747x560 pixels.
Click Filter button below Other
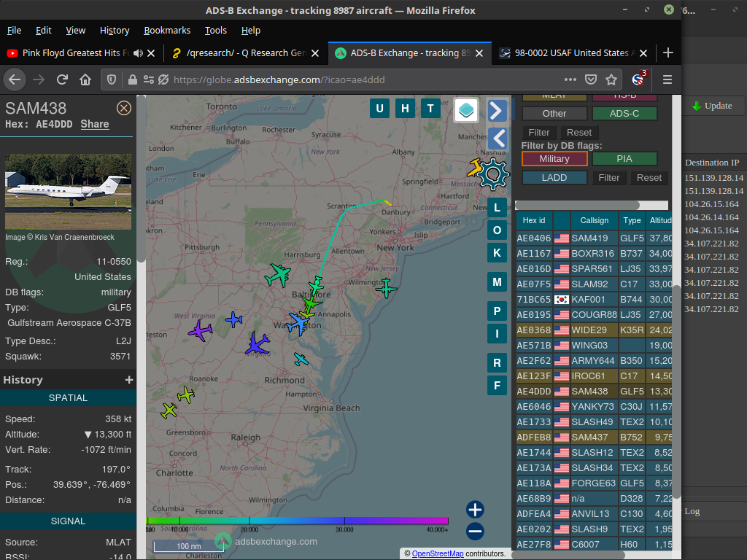(x=539, y=133)
